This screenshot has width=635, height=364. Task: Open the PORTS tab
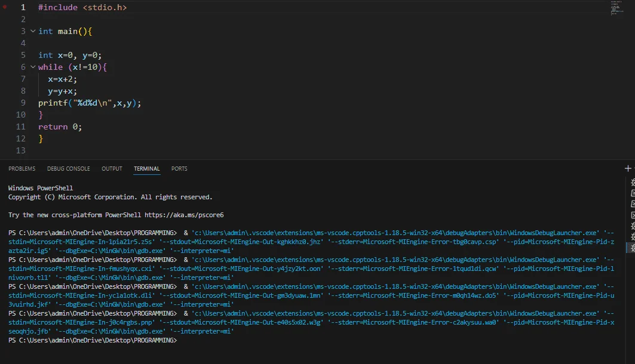[179, 169]
